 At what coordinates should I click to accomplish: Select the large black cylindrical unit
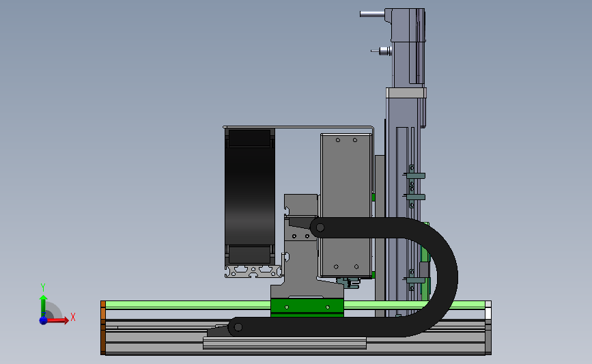(249, 195)
